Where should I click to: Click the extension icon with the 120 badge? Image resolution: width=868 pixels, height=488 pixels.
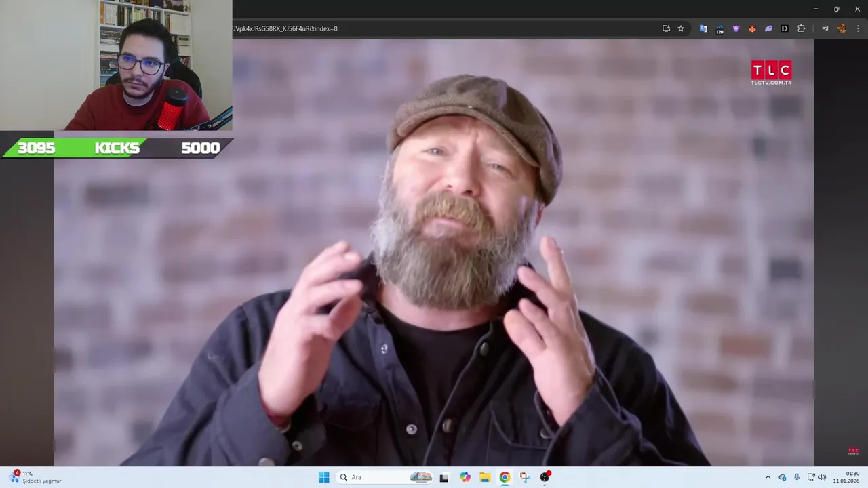coord(719,28)
